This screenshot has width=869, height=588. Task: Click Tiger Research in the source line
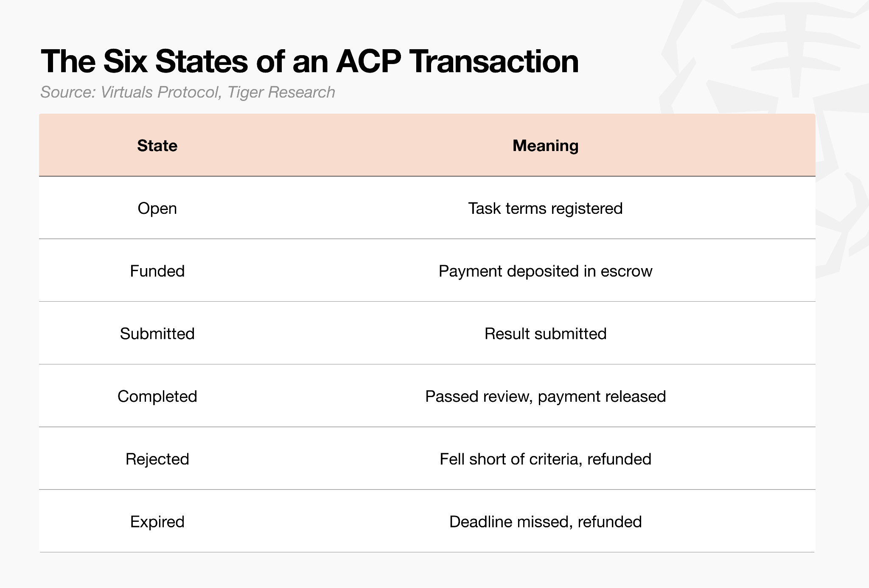(281, 92)
